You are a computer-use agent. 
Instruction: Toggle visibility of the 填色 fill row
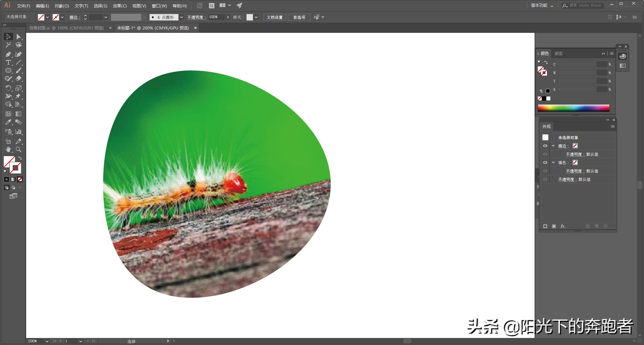pos(545,162)
